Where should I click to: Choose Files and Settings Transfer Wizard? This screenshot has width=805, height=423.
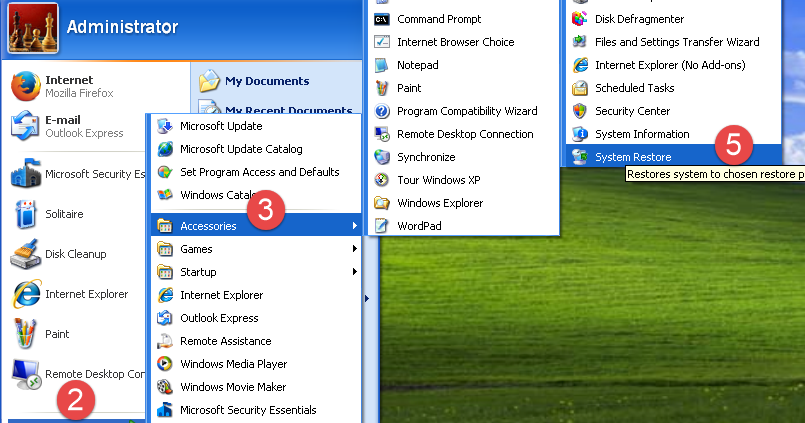tap(674, 42)
